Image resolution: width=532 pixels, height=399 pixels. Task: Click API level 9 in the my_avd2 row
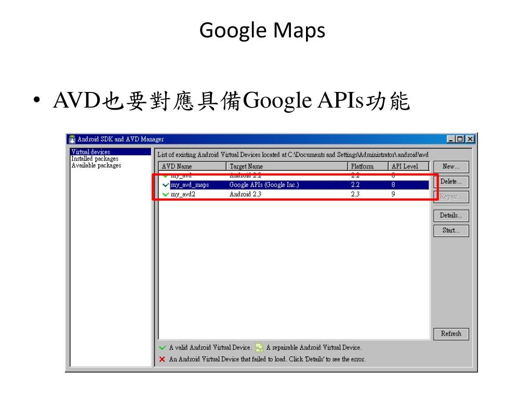(x=393, y=194)
